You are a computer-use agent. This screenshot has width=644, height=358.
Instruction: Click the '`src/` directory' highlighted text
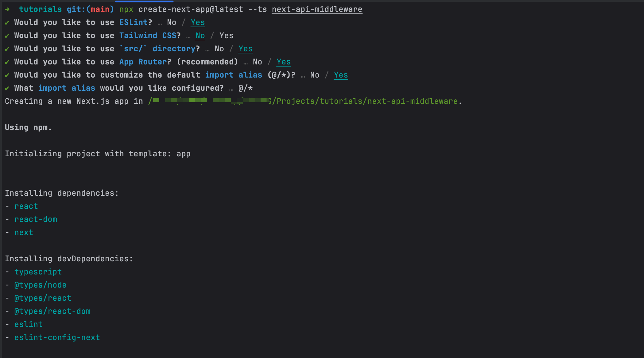point(157,49)
